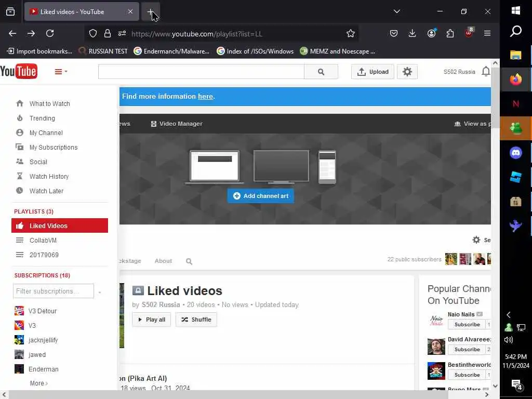Open channel settings gear icon
The width and height of the screenshot is (532, 399).
[476, 240]
